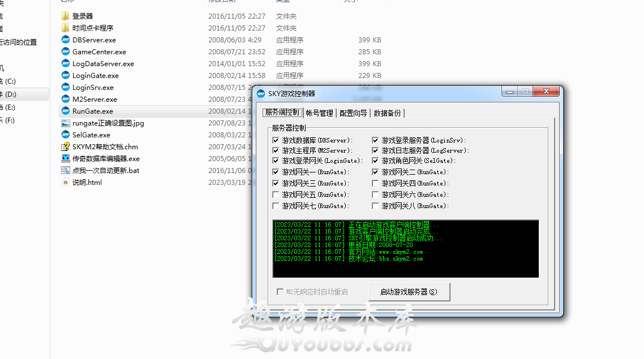
Task: Select the RunGate.exe file icon
Action: (65, 111)
